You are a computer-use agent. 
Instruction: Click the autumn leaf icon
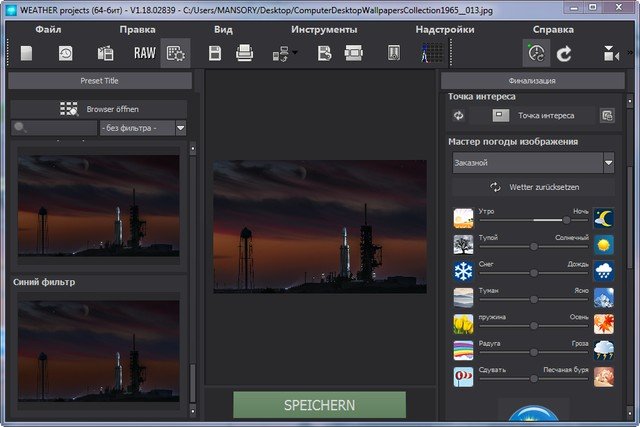[603, 323]
